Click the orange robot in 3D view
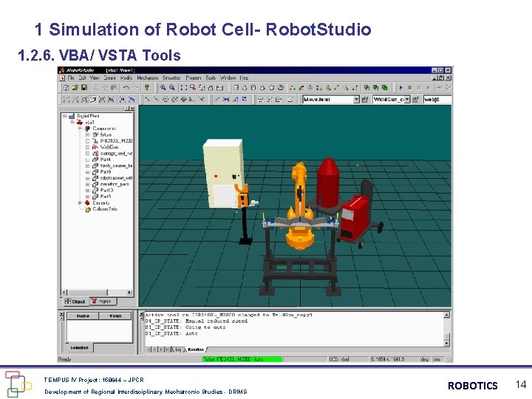Image resolution: width=532 pixels, height=399 pixels. tap(299, 207)
